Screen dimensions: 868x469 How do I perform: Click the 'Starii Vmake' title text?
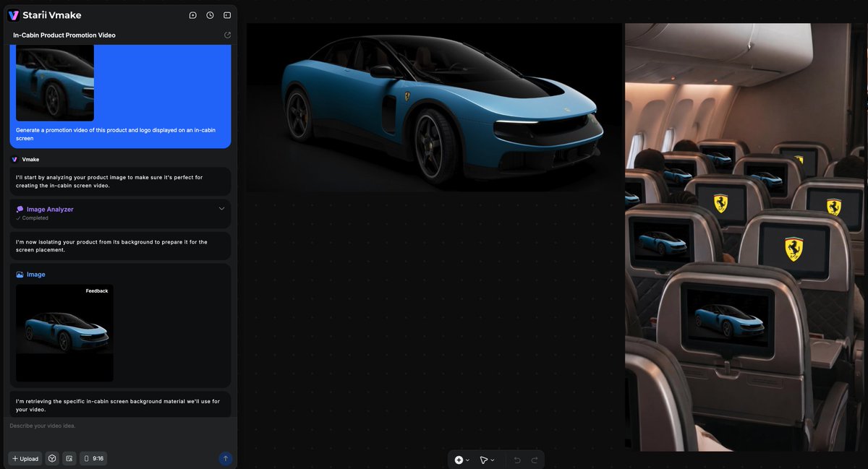click(x=52, y=15)
